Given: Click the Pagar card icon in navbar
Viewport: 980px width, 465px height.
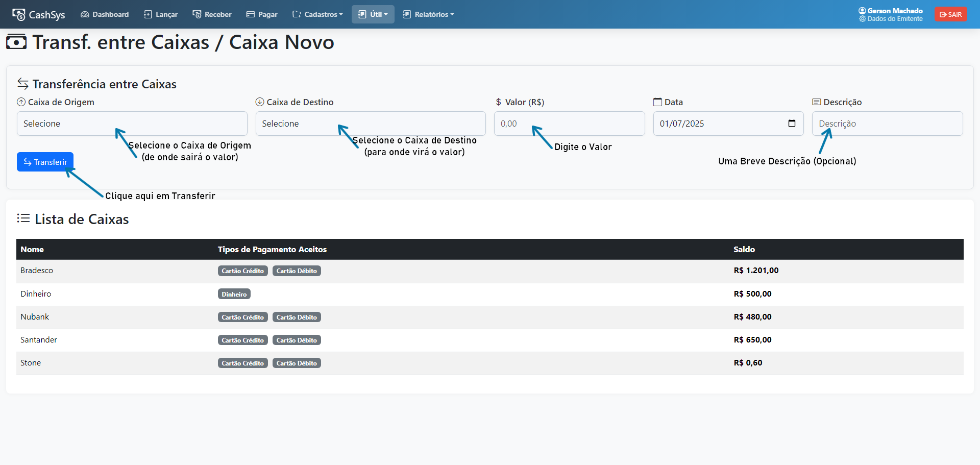Looking at the screenshot, I should click(x=251, y=15).
